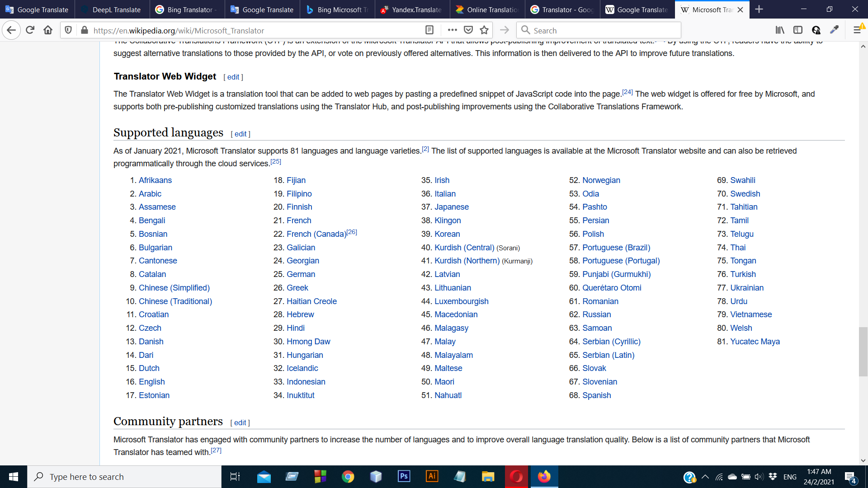868x488 pixels.
Task: Reload the current Wikipedia page
Action: pos(30,30)
